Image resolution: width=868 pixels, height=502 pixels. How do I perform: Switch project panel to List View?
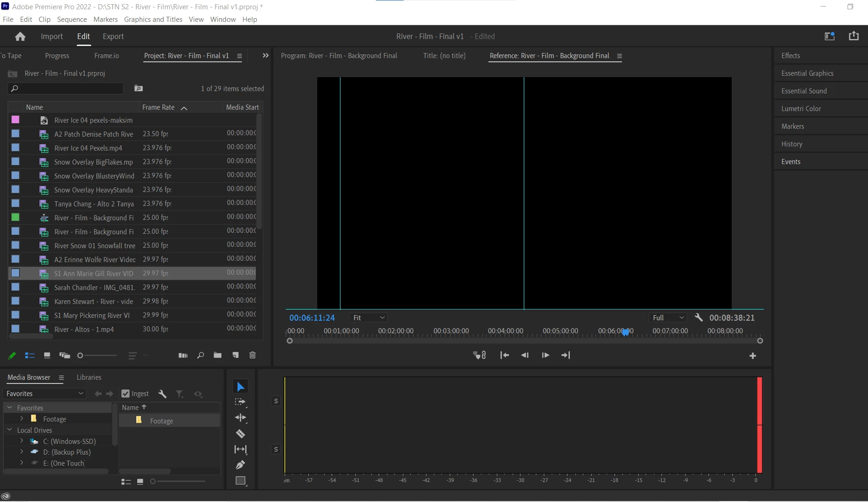tap(30, 356)
